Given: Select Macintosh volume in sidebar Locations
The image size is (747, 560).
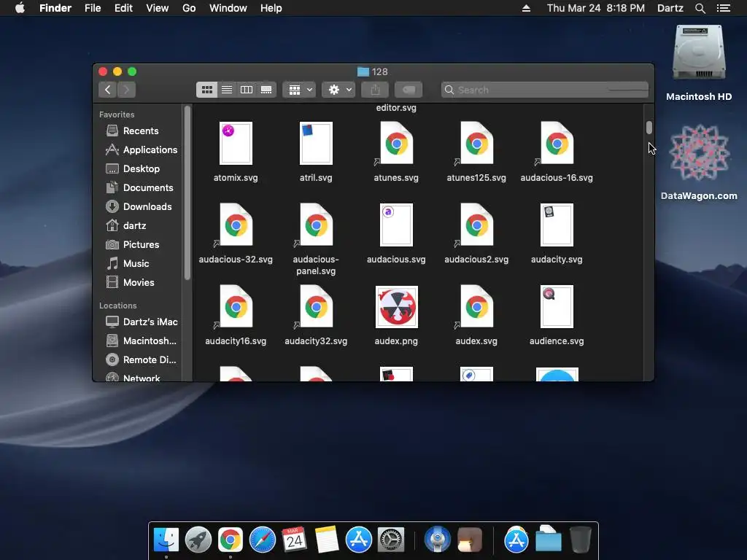Looking at the screenshot, I should tap(141, 341).
